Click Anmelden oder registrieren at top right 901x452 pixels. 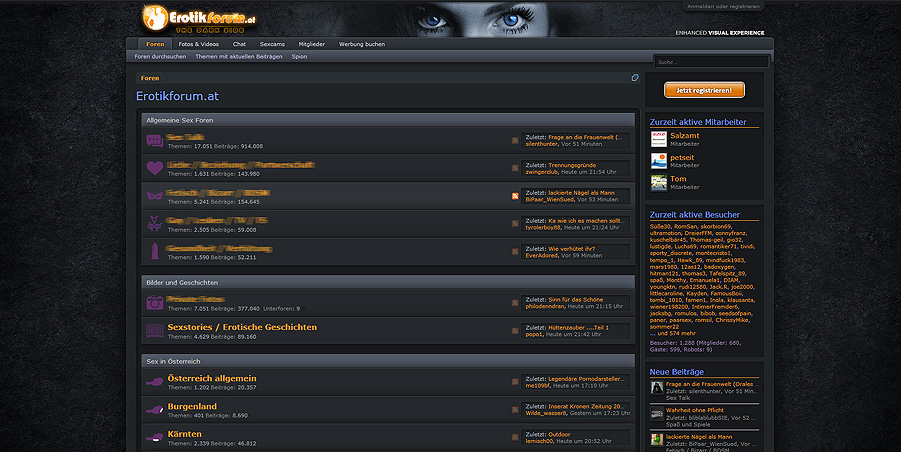tap(723, 6)
